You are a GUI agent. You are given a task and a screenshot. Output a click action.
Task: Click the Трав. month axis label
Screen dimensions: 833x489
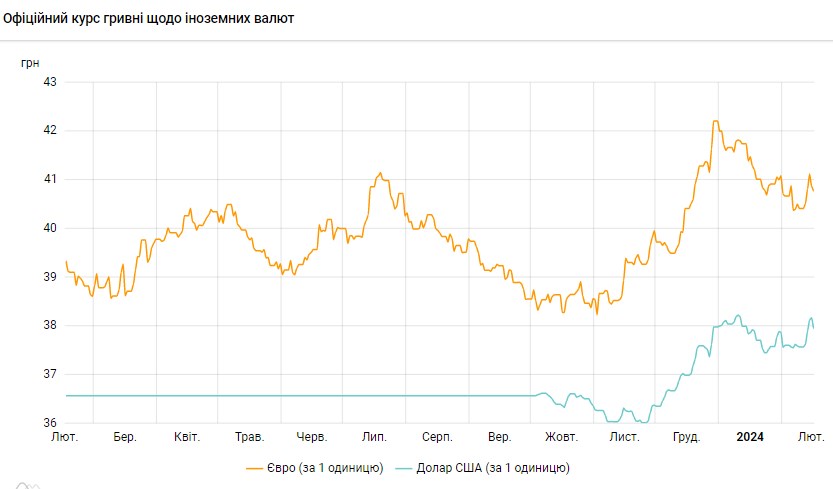pyautogui.click(x=249, y=437)
